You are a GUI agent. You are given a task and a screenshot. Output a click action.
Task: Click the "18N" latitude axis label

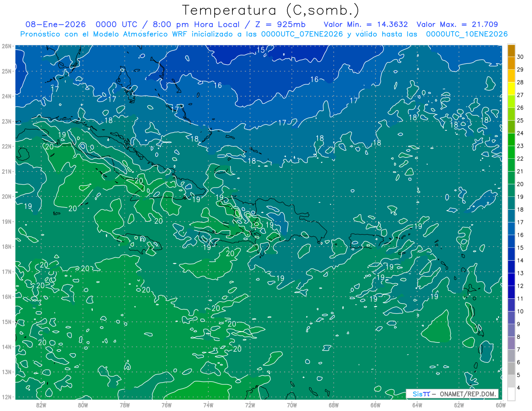[x=7, y=247]
